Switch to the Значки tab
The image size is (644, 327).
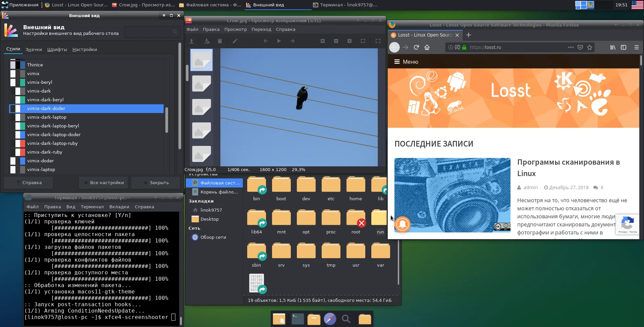pyautogui.click(x=34, y=49)
